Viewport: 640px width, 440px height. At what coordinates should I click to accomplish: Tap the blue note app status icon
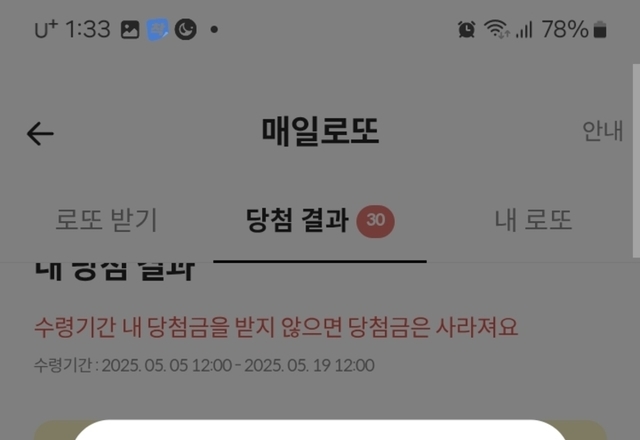coord(157,29)
